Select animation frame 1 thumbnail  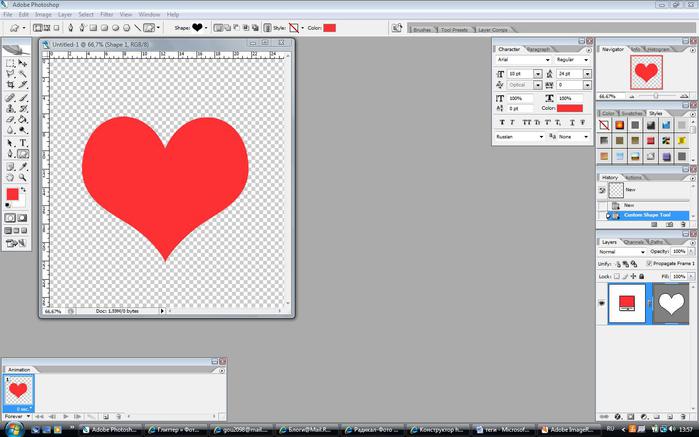click(18, 391)
